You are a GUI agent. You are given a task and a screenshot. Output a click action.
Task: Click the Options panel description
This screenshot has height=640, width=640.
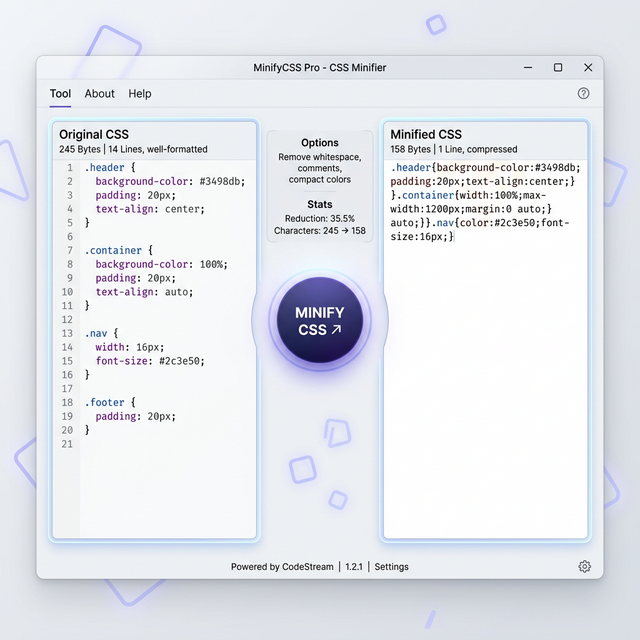(x=320, y=168)
